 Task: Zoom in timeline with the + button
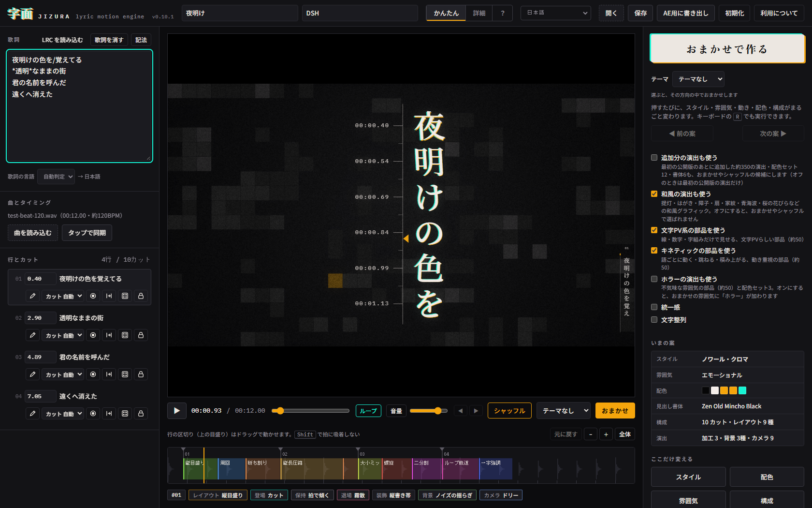606,434
